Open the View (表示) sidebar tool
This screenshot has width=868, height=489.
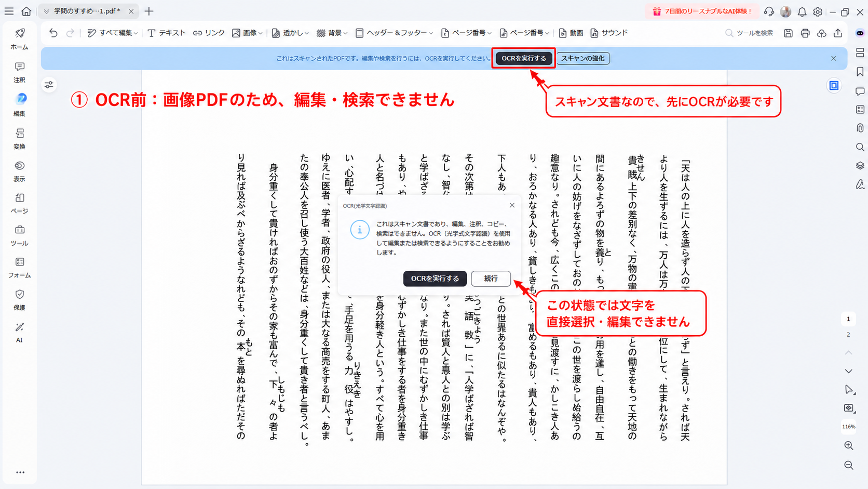click(19, 171)
